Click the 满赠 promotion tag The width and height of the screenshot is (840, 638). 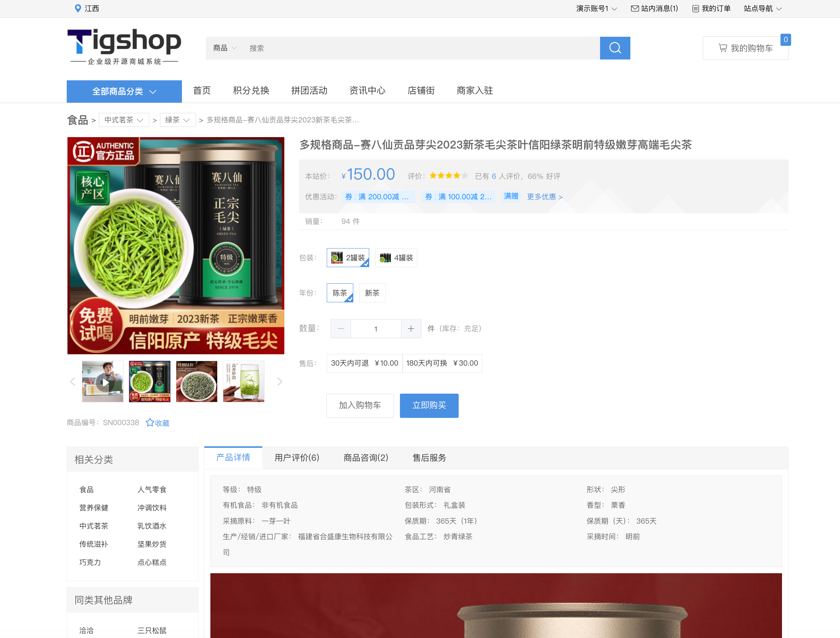coord(511,196)
